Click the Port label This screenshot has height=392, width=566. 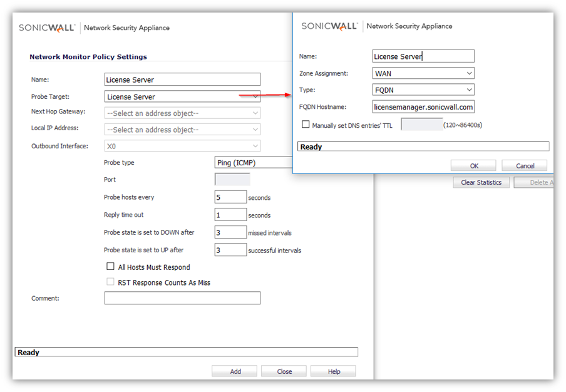[110, 179]
